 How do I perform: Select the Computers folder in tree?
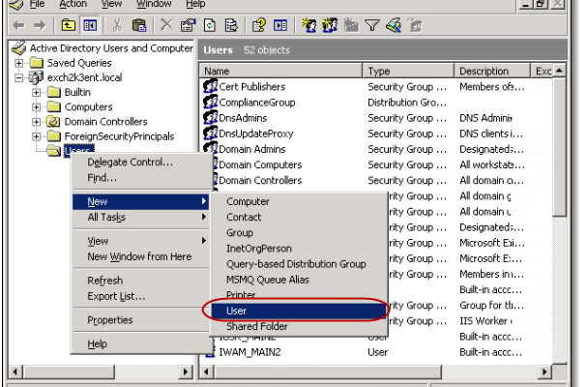[88, 106]
